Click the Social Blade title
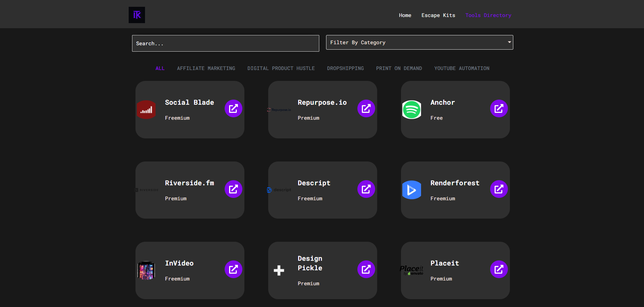This screenshot has width=644, height=307. tap(190, 102)
